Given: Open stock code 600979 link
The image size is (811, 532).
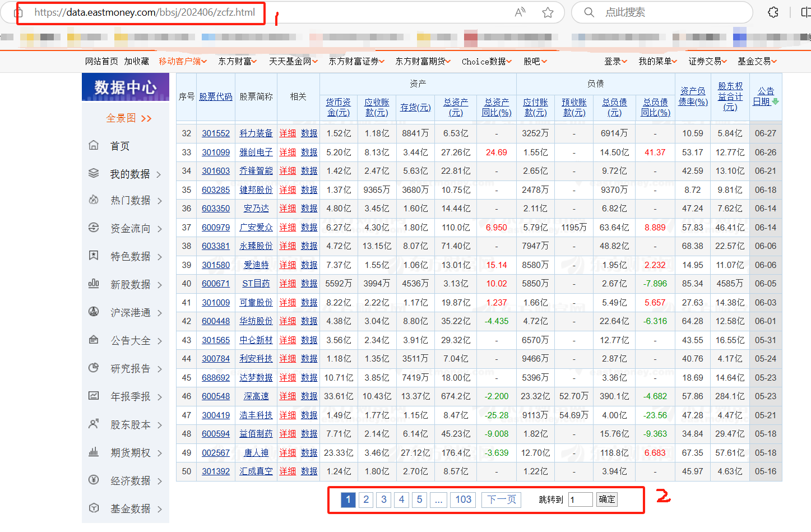Looking at the screenshot, I should point(216,227).
